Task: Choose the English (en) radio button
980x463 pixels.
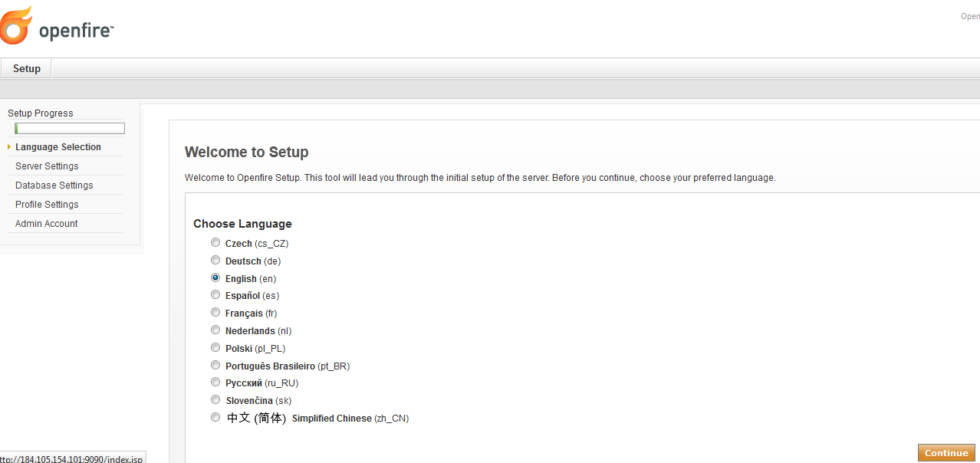Action: pos(215,278)
